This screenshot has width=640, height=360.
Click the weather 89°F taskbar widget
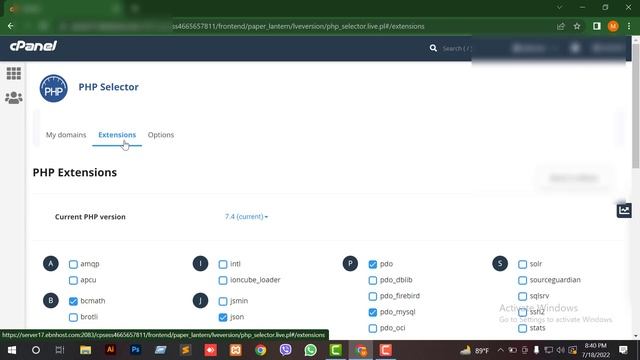474,350
